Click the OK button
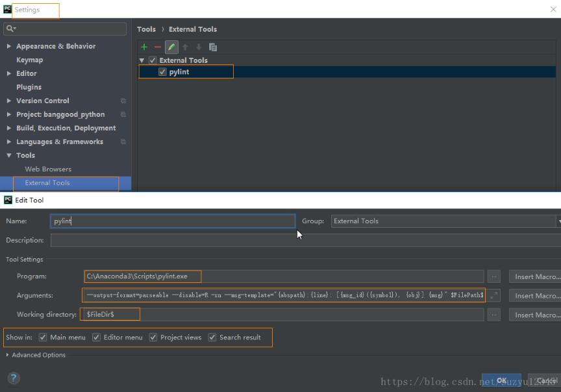 point(501,380)
